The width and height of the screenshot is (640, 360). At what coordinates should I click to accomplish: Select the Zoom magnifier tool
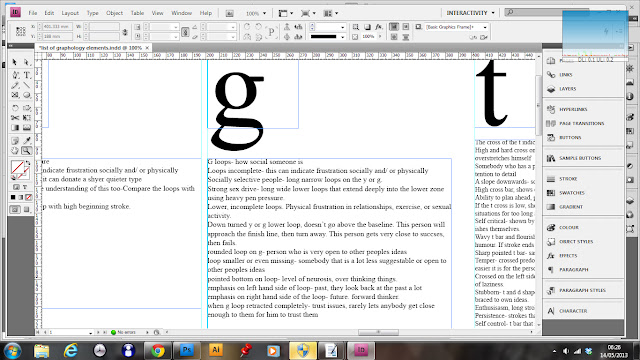(x=27, y=151)
